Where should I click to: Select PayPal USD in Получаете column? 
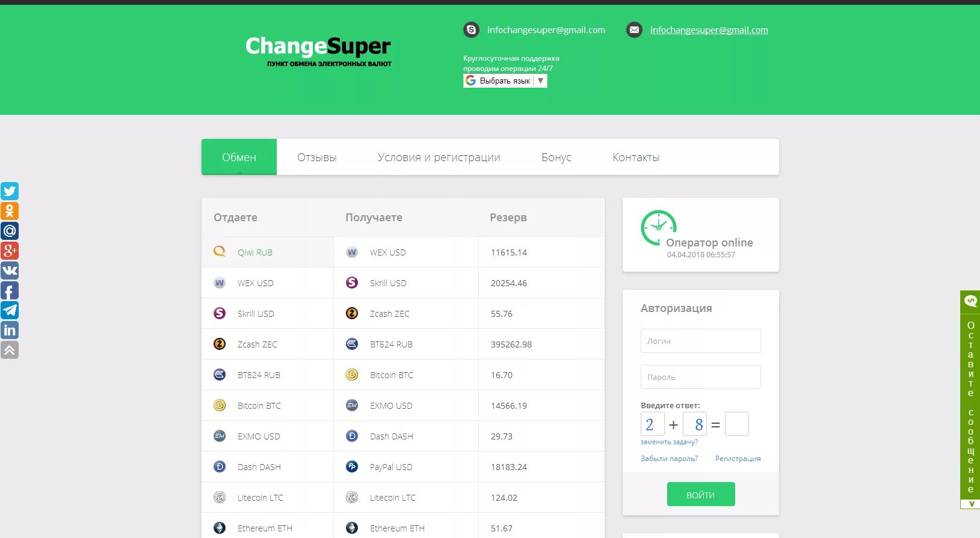pyautogui.click(x=406, y=466)
